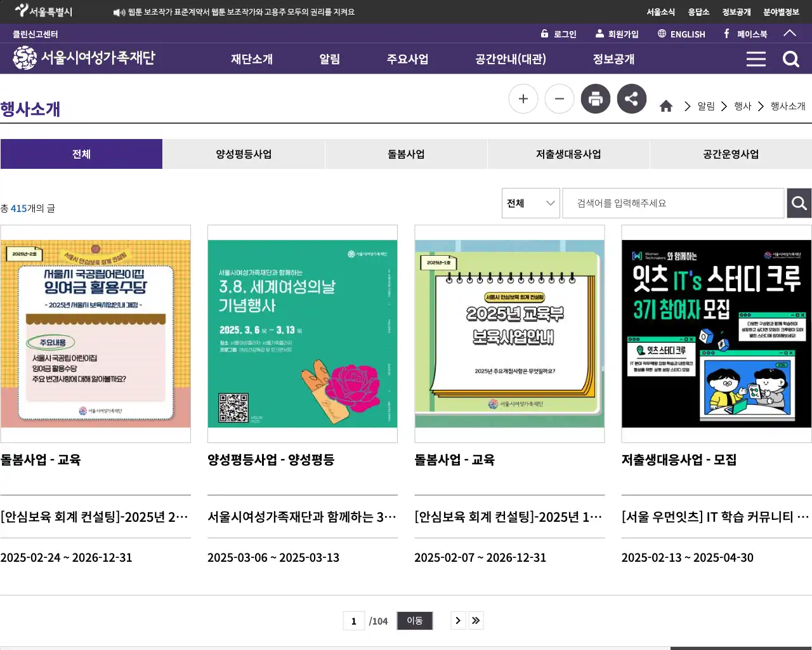Increase text size with the plus icon

pyautogui.click(x=523, y=98)
